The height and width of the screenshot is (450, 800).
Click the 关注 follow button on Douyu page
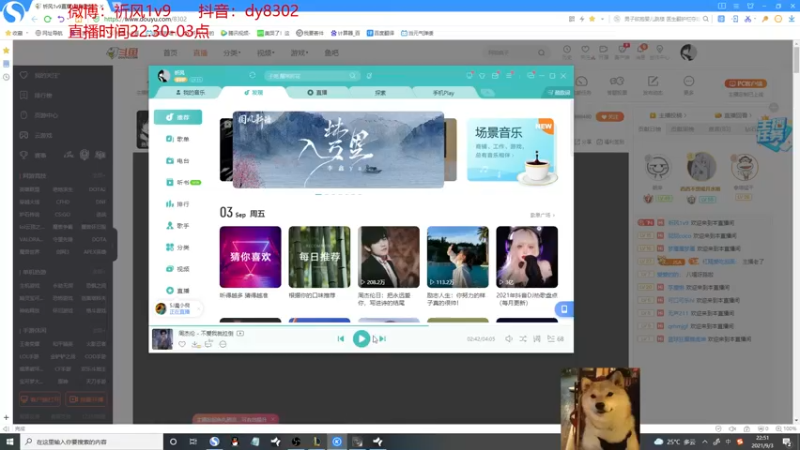(x=610, y=117)
